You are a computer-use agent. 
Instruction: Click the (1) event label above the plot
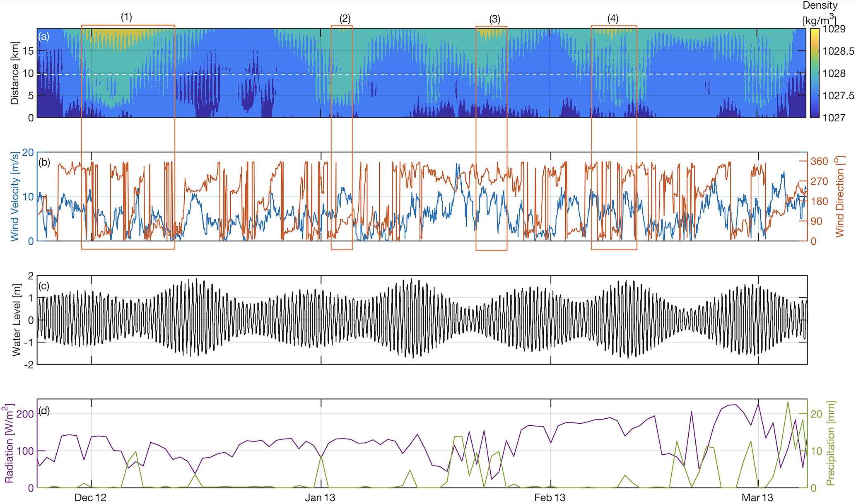tap(126, 17)
